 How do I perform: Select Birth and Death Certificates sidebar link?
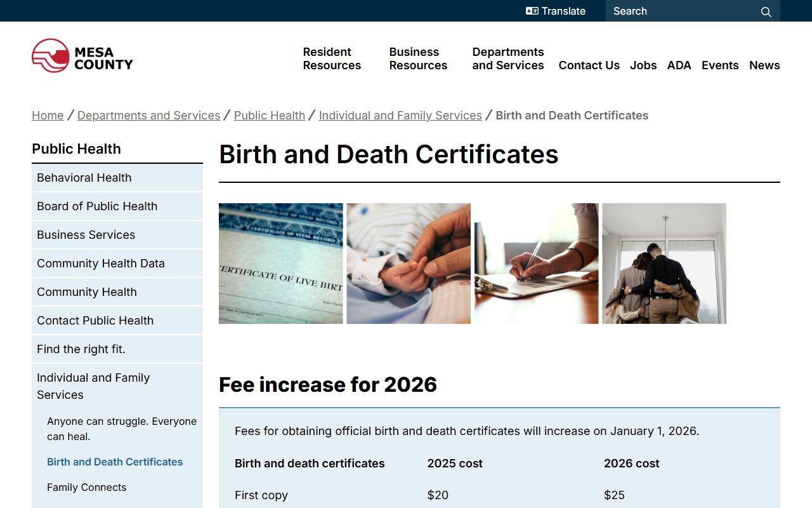pos(115,462)
